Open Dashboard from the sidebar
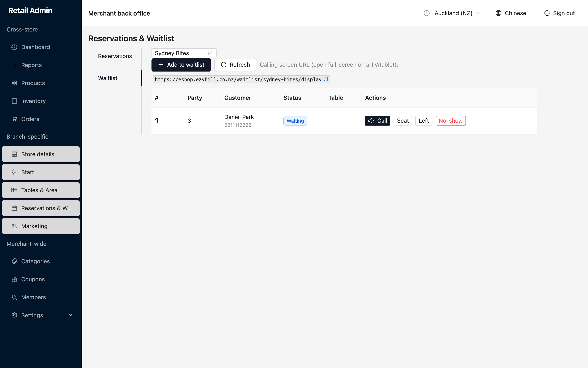 (41, 47)
